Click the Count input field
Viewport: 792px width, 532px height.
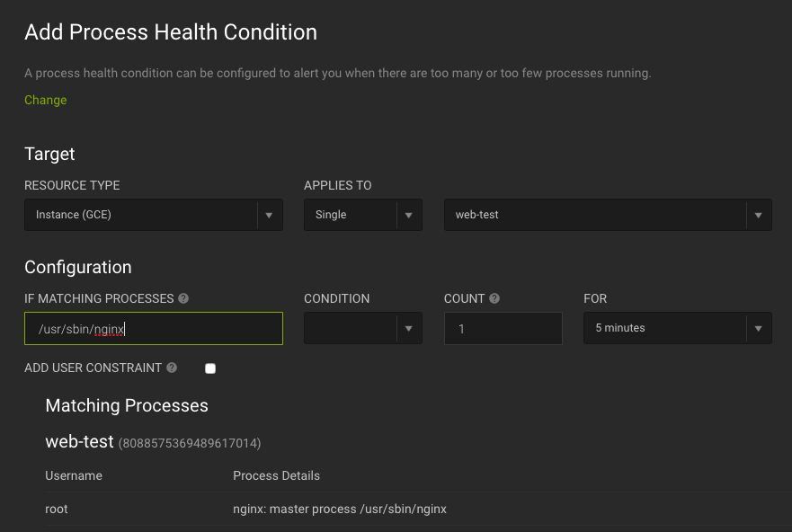click(503, 329)
